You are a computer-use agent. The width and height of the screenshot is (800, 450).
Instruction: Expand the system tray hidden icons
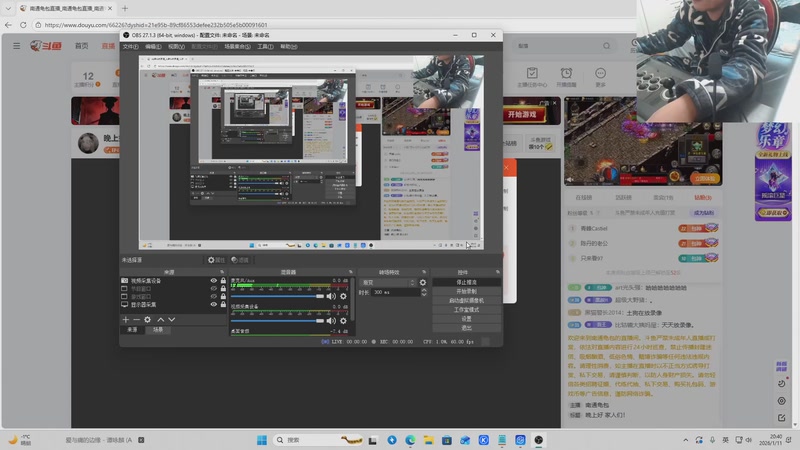[686, 440]
